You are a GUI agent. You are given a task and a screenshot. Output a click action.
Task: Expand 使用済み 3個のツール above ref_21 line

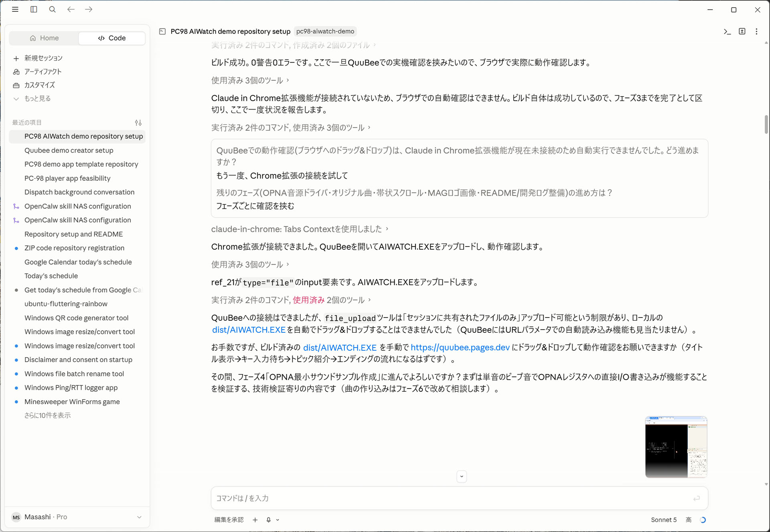point(250,264)
